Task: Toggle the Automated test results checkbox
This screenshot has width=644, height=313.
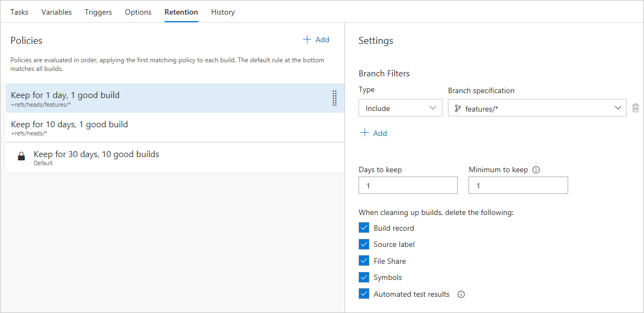Action: (364, 294)
